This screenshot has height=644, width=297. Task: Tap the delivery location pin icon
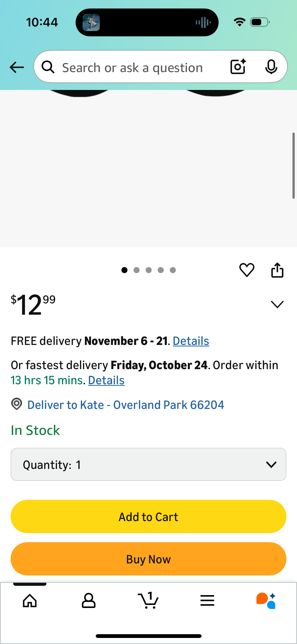(x=17, y=404)
